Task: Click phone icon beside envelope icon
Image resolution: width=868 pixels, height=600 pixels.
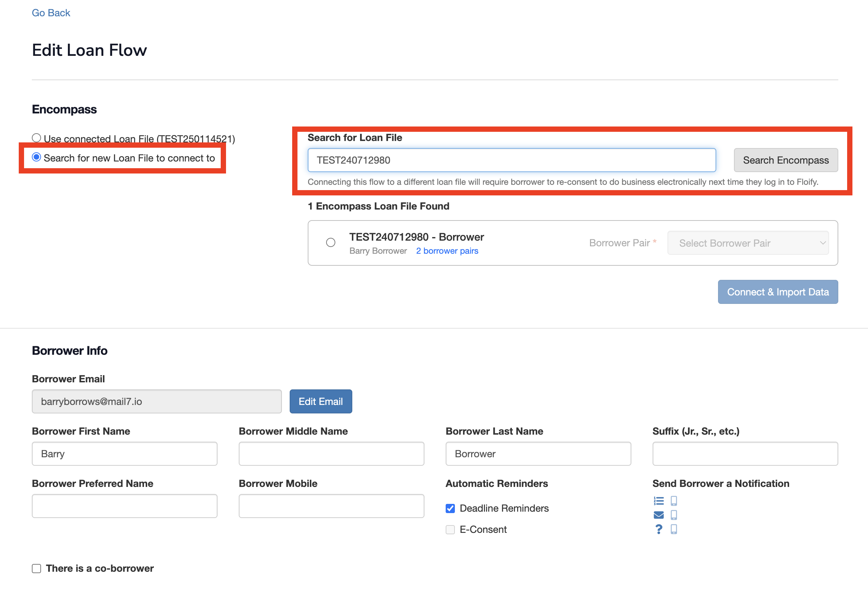Action: point(674,515)
